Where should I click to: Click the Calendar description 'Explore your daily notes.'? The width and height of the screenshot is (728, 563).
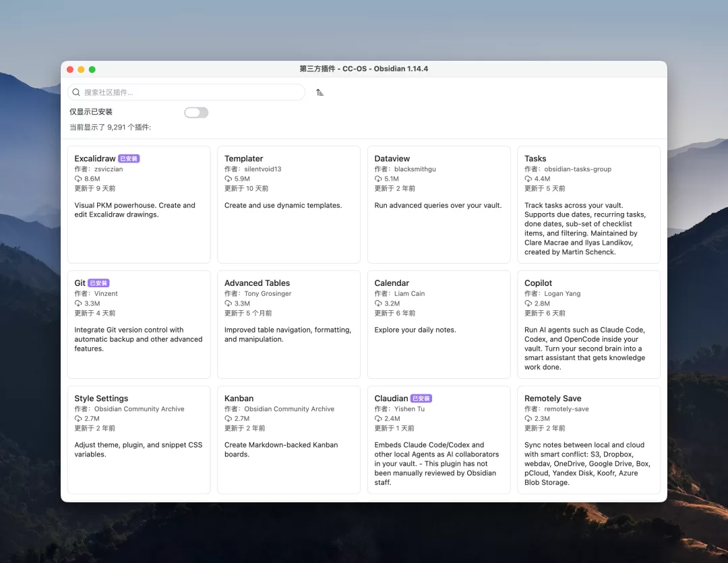pyautogui.click(x=415, y=330)
